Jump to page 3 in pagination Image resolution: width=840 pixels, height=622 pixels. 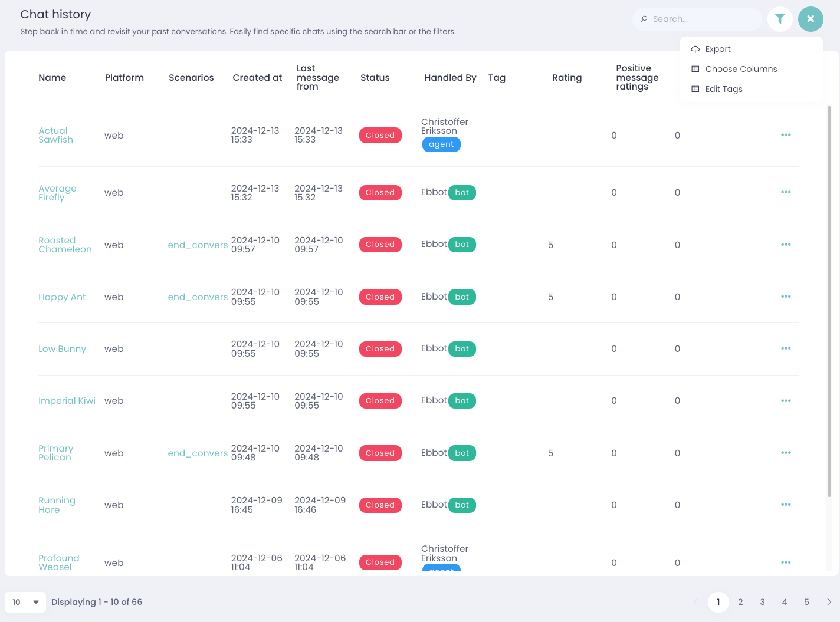[762, 602]
